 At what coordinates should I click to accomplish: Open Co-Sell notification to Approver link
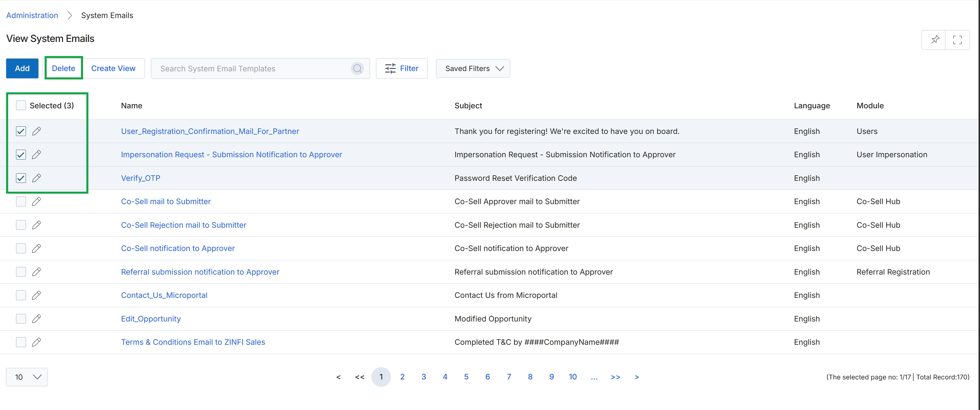[178, 248]
